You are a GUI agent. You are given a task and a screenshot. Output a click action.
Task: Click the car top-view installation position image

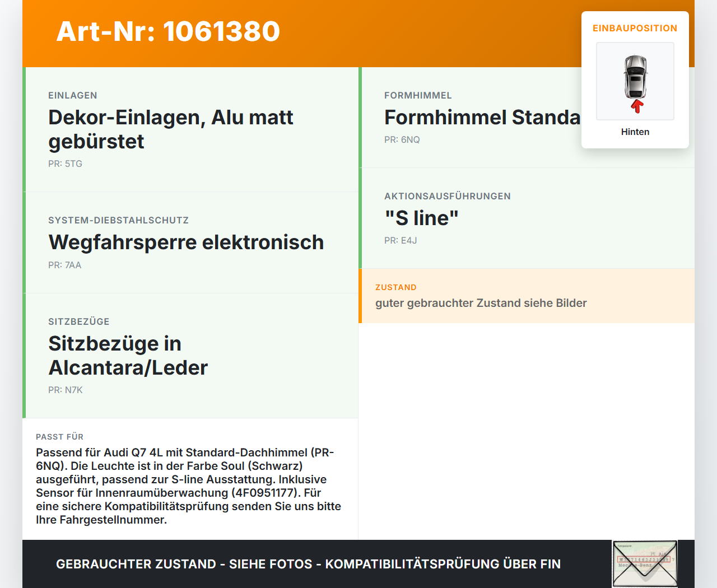coord(635,81)
